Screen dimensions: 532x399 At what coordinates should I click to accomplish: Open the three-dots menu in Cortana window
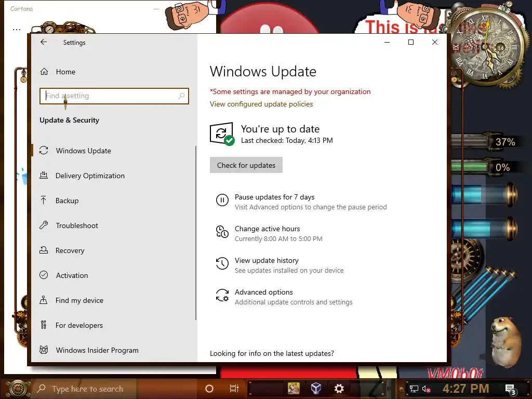click(x=17, y=30)
